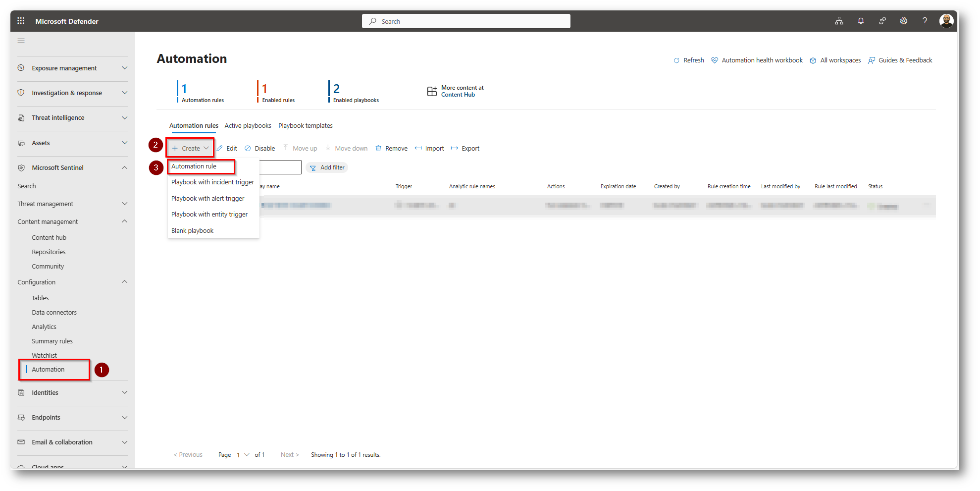
Task: Open notifications bell
Action: click(861, 21)
